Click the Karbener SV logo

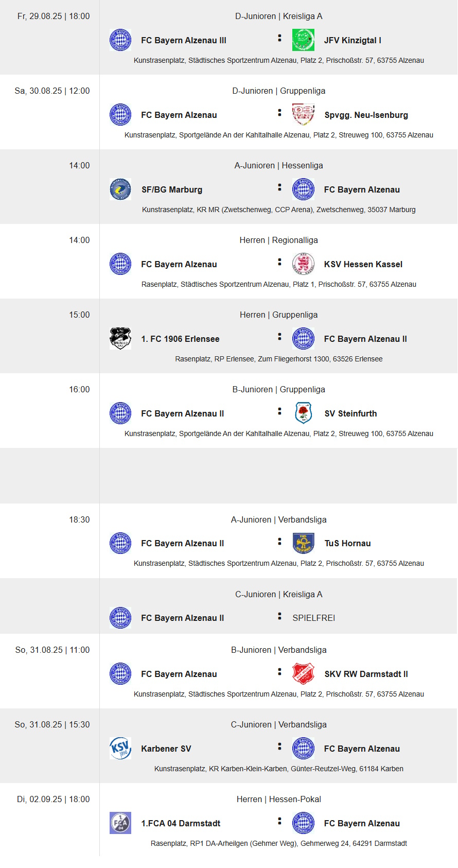120,749
